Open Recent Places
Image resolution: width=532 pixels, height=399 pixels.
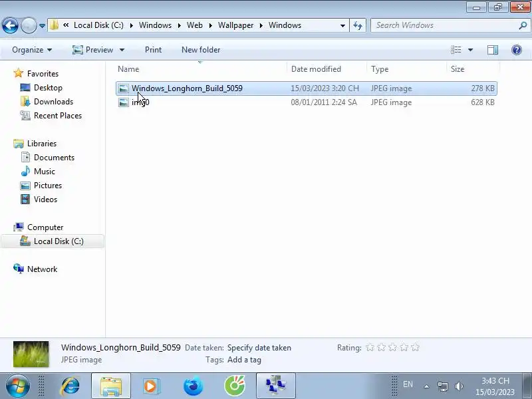(58, 115)
